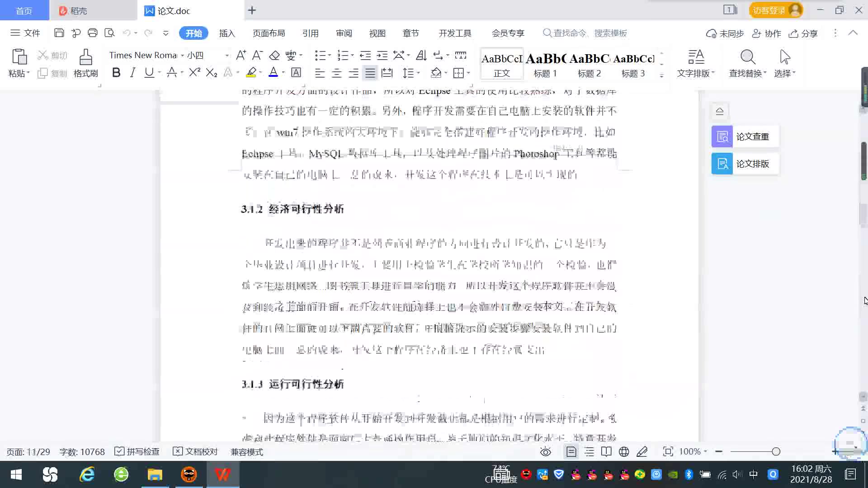Image resolution: width=868 pixels, height=488 pixels.
Task: Toggle Underline formatting
Action: tap(149, 72)
